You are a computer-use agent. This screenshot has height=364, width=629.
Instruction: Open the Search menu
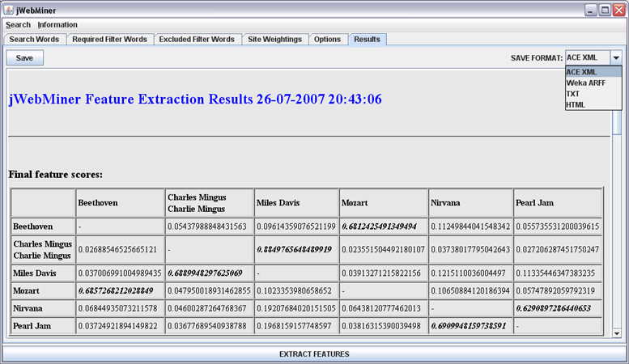[18, 25]
